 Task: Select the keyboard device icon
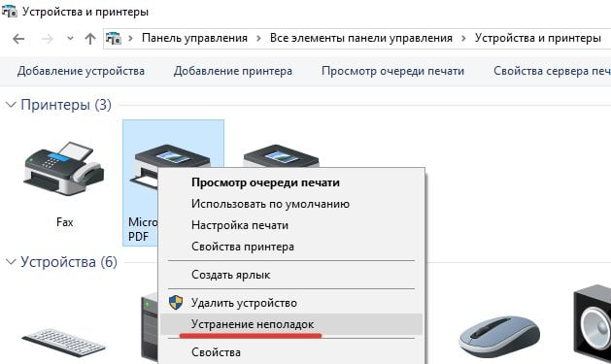coord(63,343)
